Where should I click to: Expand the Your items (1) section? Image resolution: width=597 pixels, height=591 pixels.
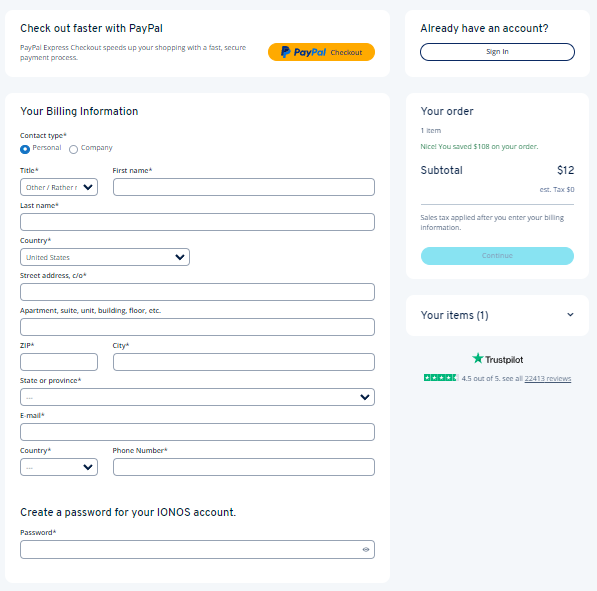[497, 315]
